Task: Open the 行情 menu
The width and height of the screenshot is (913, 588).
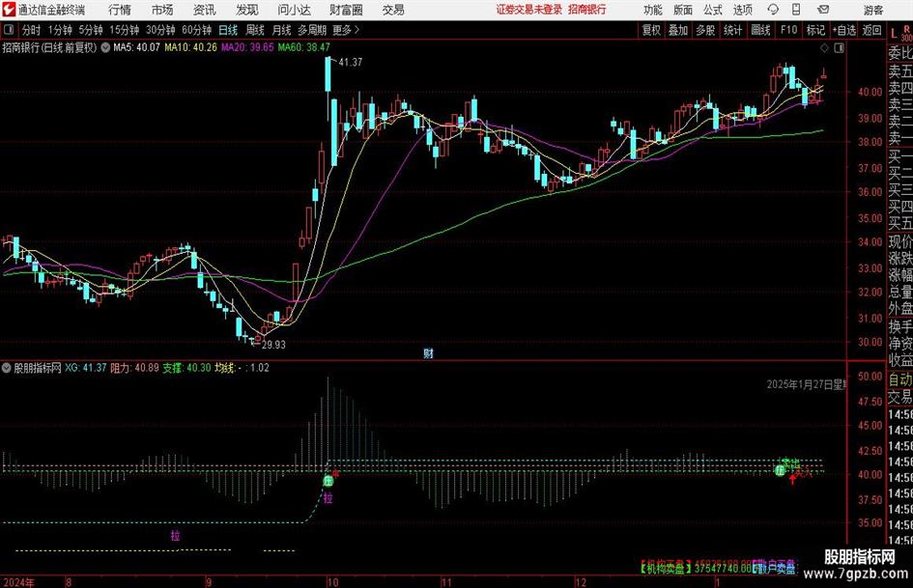Action: (x=120, y=10)
